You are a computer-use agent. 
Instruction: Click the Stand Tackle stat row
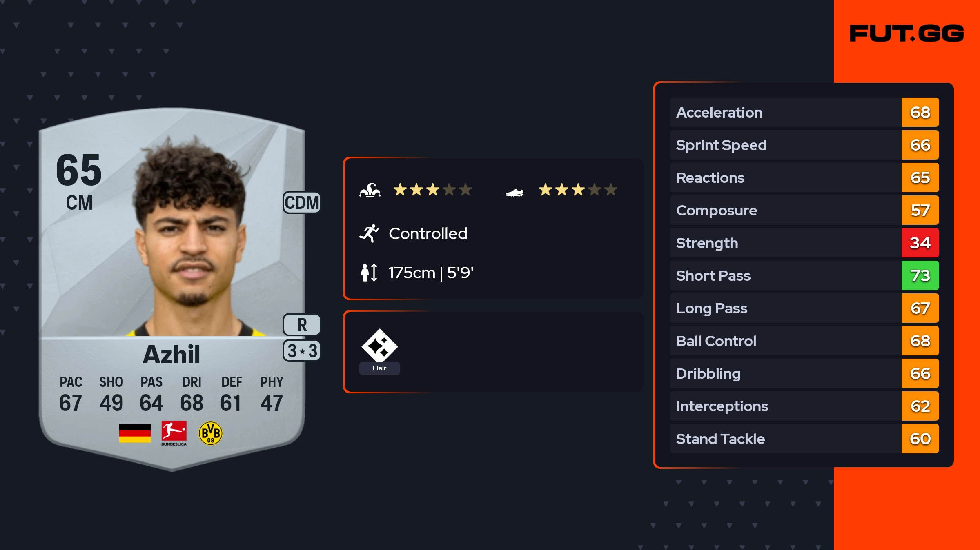coord(804,439)
